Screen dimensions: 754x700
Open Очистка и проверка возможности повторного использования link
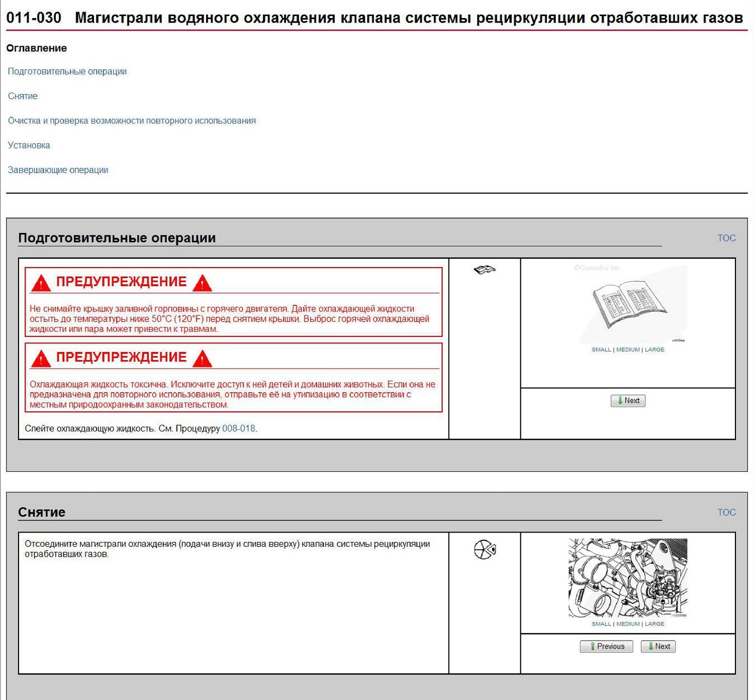(132, 121)
